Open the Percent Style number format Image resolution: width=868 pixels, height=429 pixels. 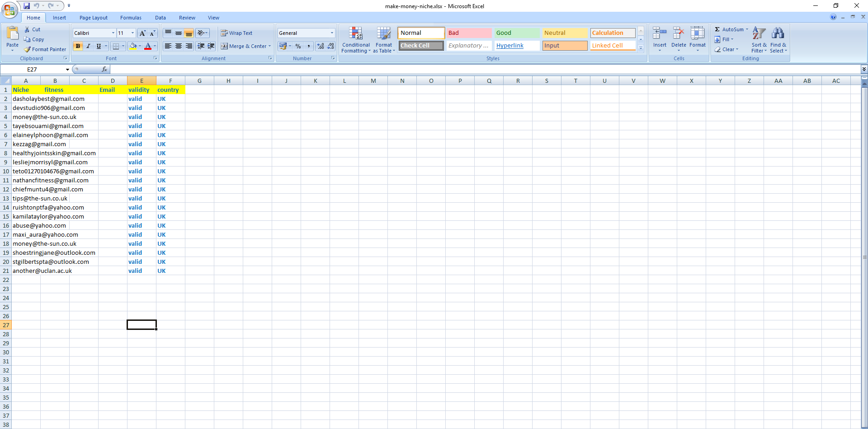click(297, 46)
